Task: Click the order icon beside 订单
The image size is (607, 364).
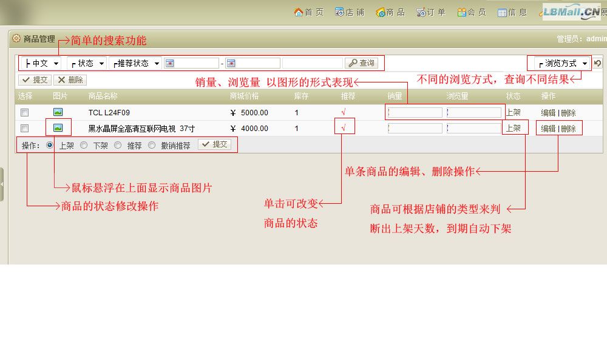Action: tap(421, 12)
